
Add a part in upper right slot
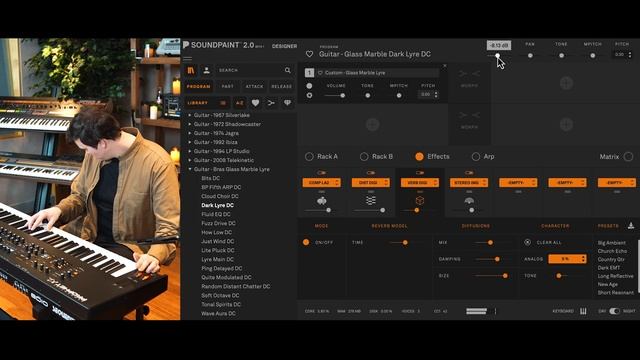point(566,83)
